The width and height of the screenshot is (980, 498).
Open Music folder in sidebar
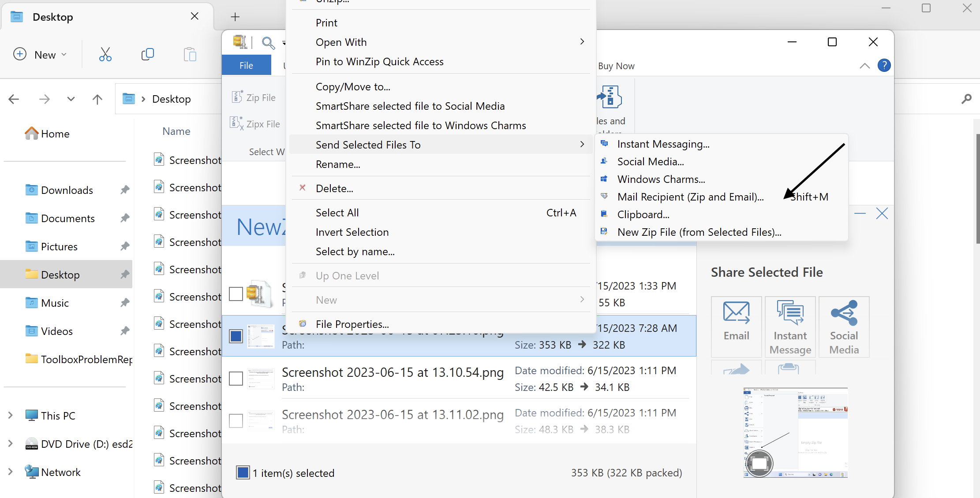(55, 303)
